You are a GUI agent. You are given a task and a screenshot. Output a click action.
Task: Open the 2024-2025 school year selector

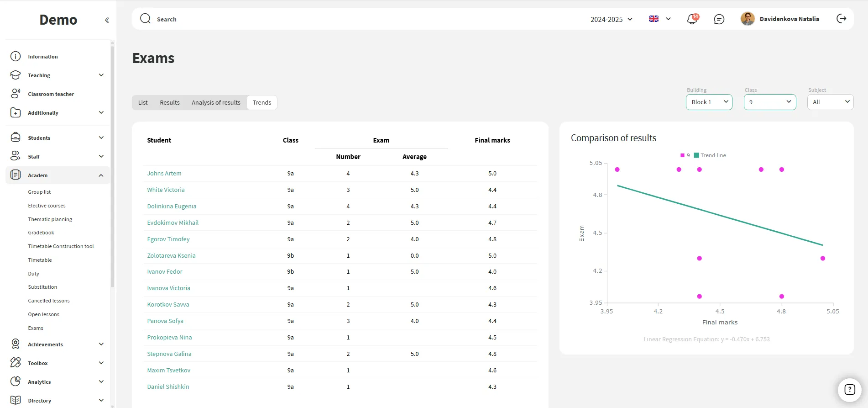(x=611, y=19)
